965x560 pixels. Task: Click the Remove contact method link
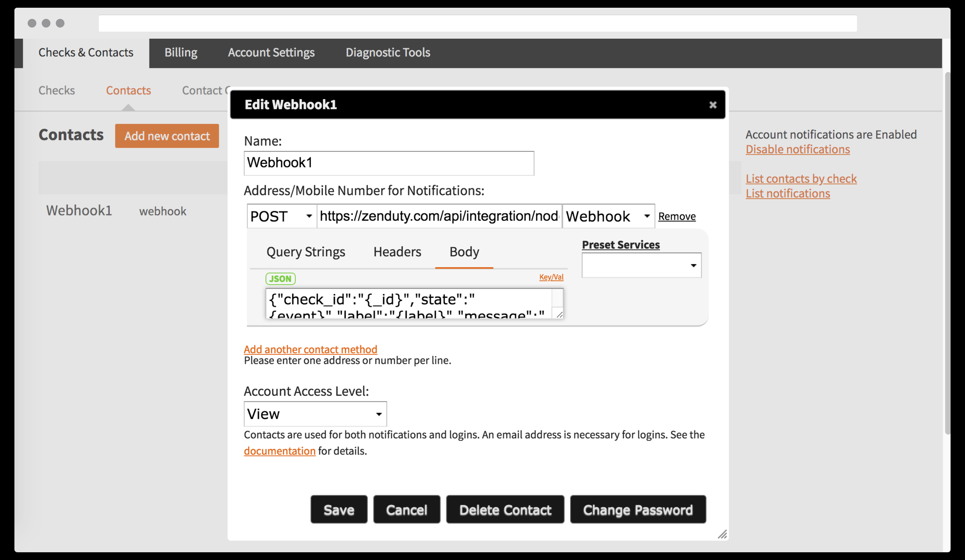pos(677,216)
